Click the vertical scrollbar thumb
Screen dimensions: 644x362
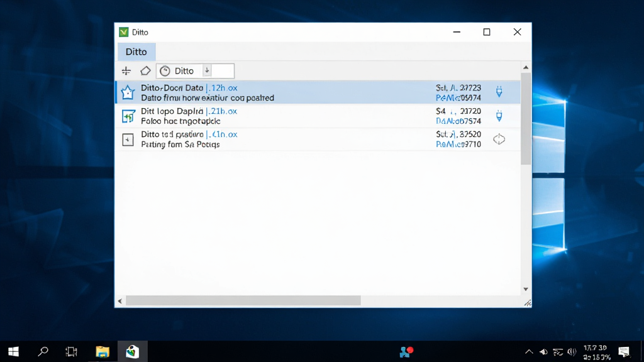[526, 119]
